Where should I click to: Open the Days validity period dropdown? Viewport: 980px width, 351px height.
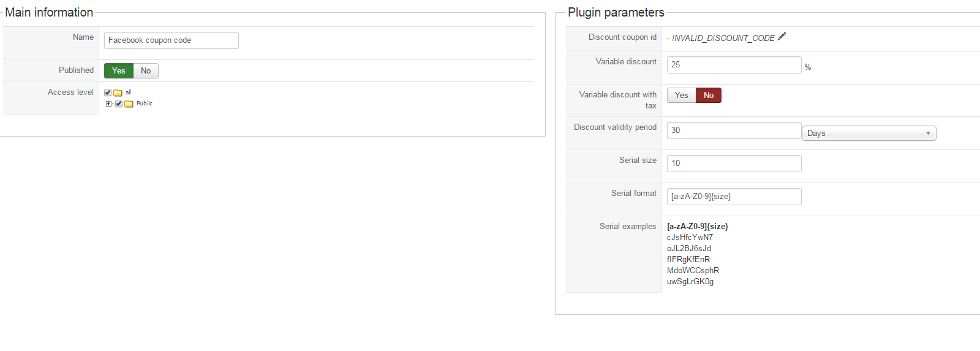point(869,134)
